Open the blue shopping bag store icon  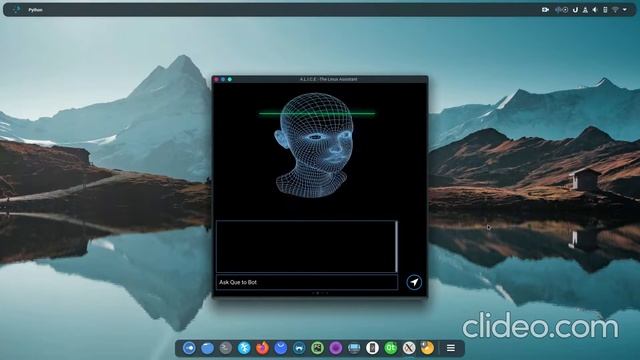(281, 348)
